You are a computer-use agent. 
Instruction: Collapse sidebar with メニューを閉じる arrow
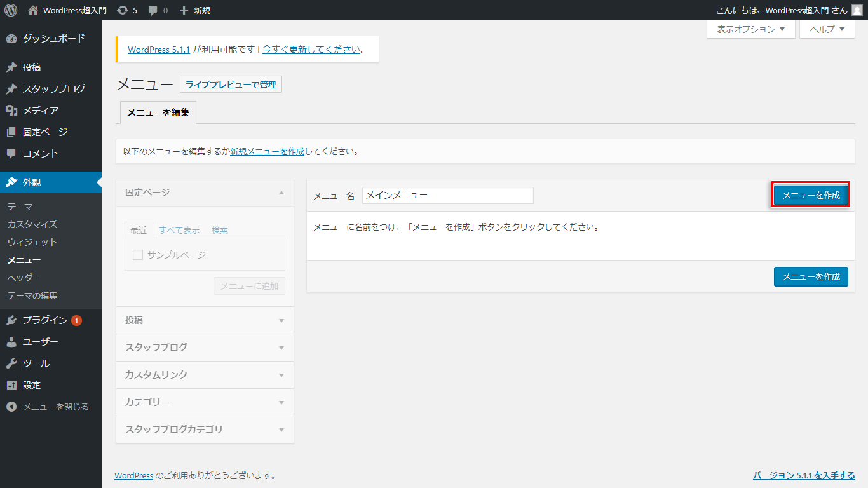[11, 407]
